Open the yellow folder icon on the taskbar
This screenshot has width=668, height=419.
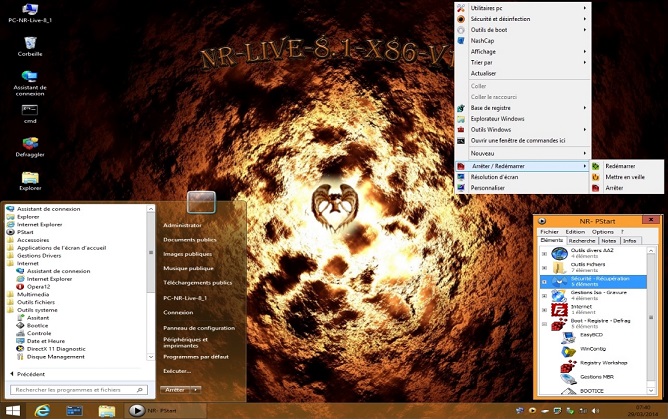tap(107, 411)
